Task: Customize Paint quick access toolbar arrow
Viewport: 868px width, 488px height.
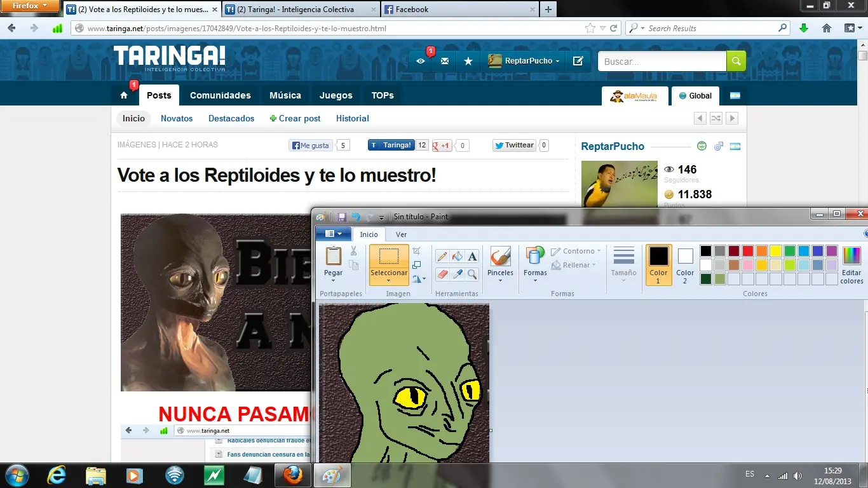Action: tap(382, 217)
